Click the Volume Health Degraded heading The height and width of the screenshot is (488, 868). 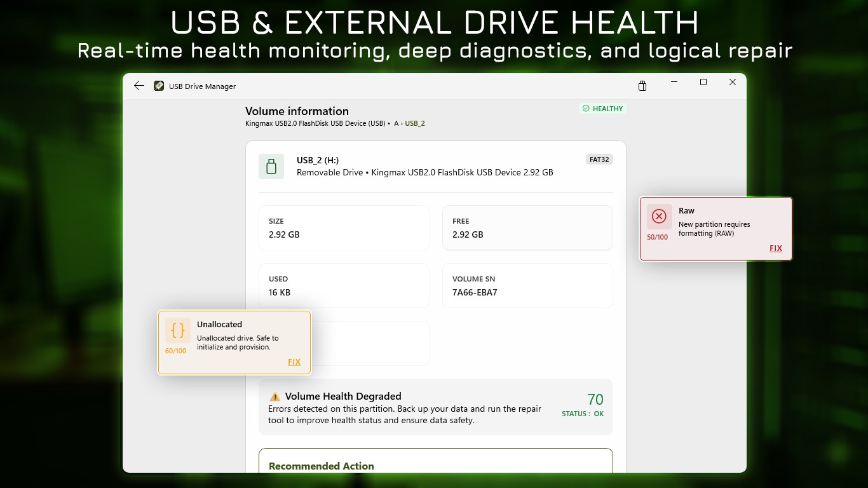pyautogui.click(x=343, y=396)
